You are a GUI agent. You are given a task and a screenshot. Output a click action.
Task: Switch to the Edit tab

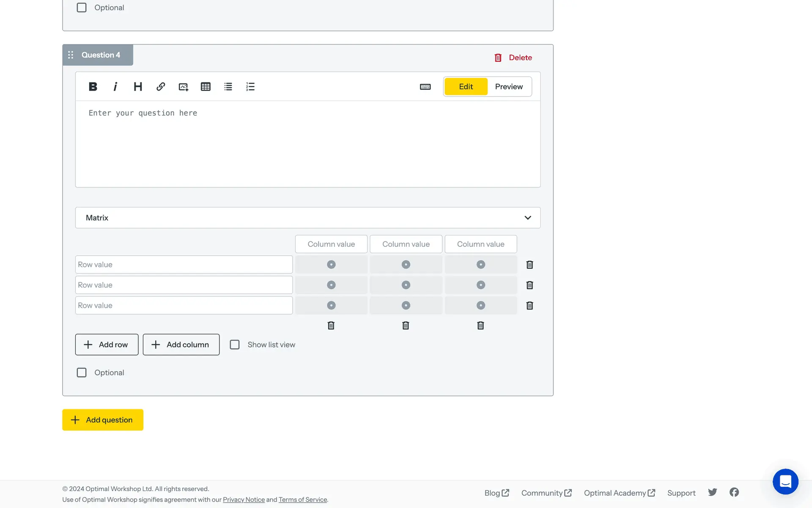[x=466, y=87]
